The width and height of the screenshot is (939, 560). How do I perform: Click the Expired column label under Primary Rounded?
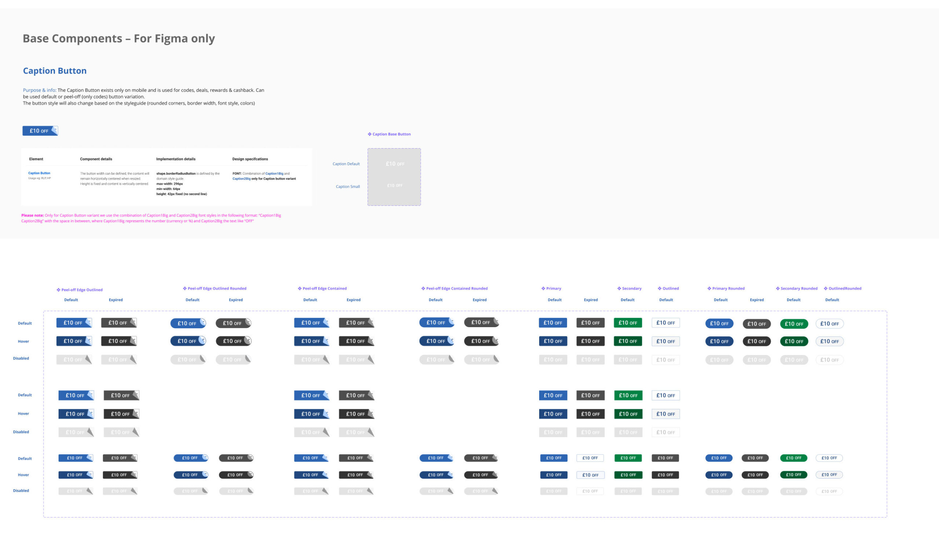pos(757,300)
